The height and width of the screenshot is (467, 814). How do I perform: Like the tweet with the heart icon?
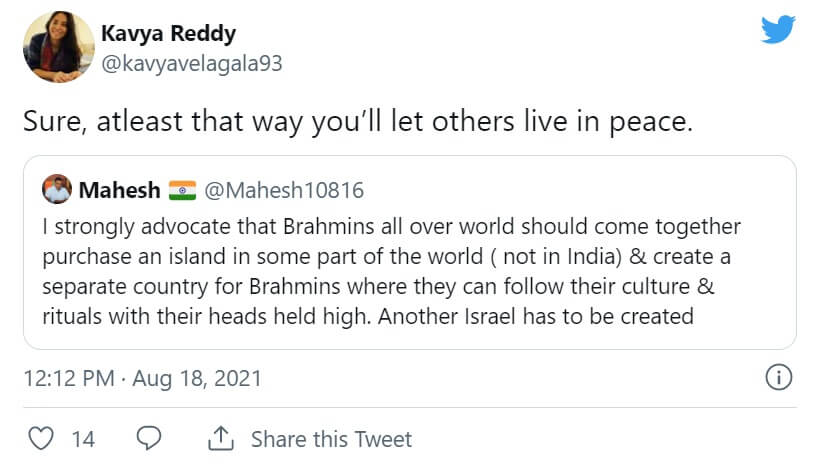pyautogui.click(x=40, y=439)
